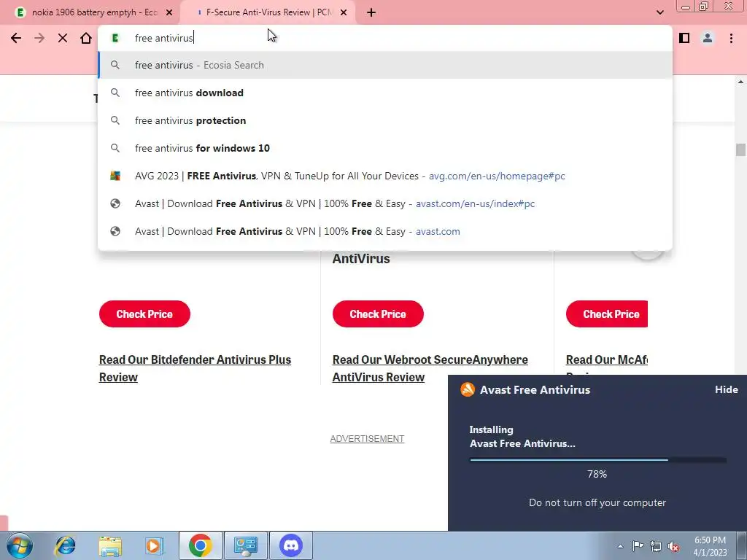Select free antivirus download suggestion
The width and height of the screenshot is (747, 560).
385,93
